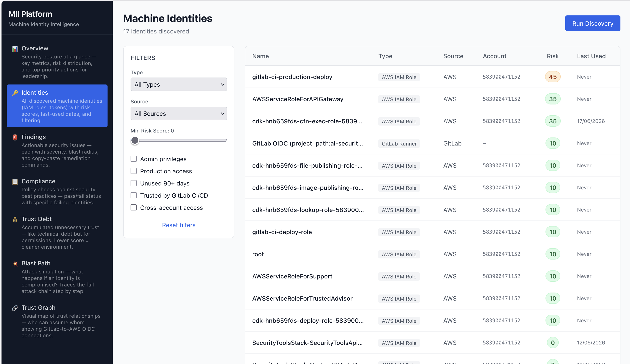Enable the Admin privileges checkbox
This screenshot has width=630, height=364.
134,159
